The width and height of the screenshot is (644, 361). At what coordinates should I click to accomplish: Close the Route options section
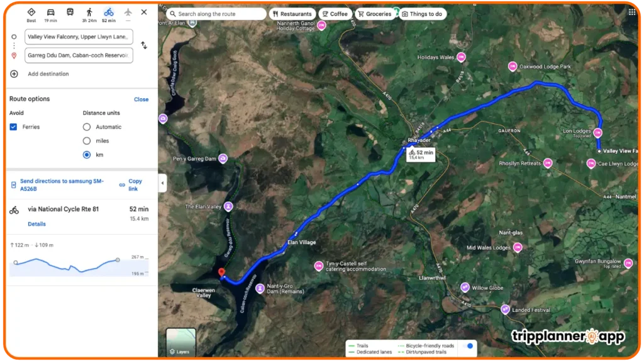pyautogui.click(x=142, y=99)
